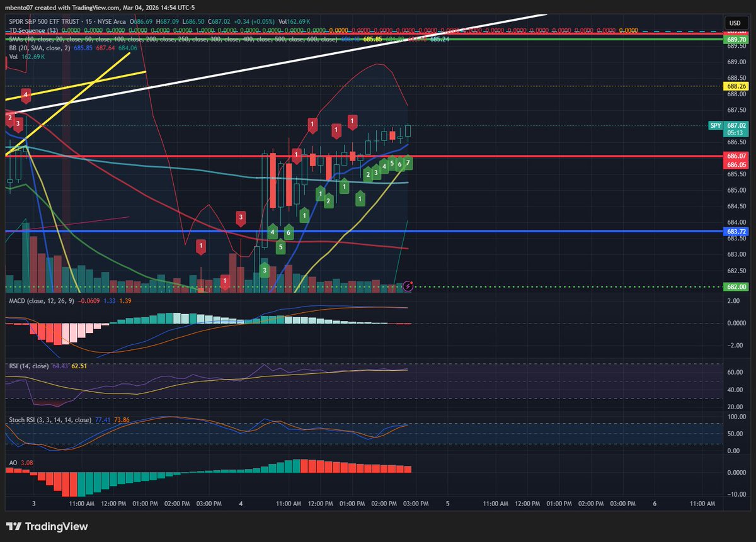This screenshot has height=542, width=756.
Task: Select the Vol indicator legend label
Action: 13,56
